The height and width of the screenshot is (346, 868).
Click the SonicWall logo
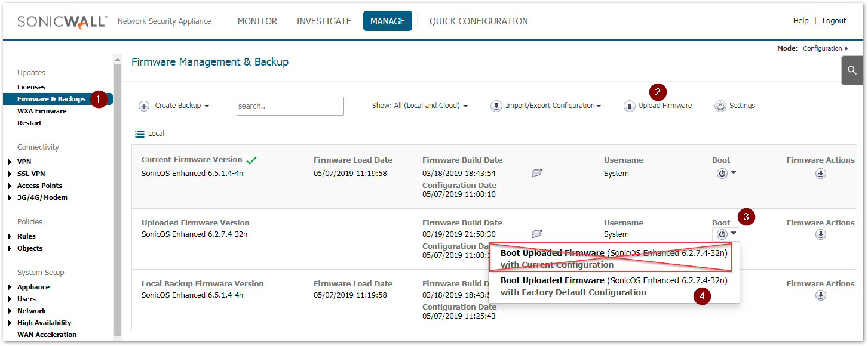tap(62, 21)
